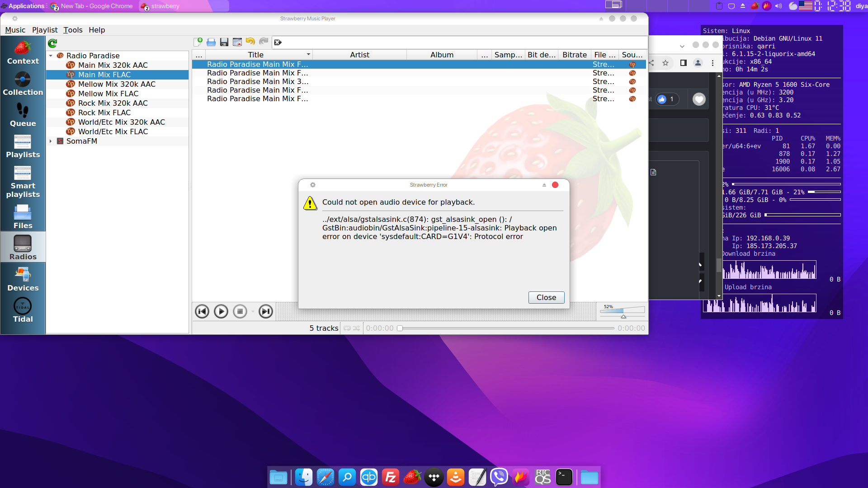Switch to New Tab - Google Chrome task
The height and width of the screenshot is (488, 868).
click(x=92, y=6)
